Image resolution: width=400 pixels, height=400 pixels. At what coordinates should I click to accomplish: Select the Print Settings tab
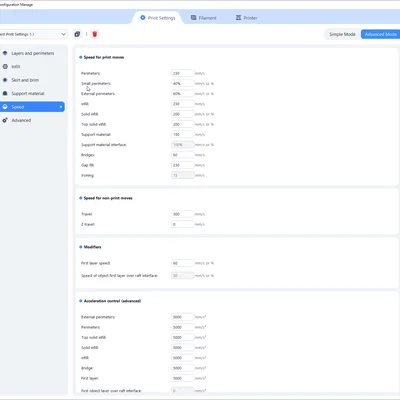(157, 18)
